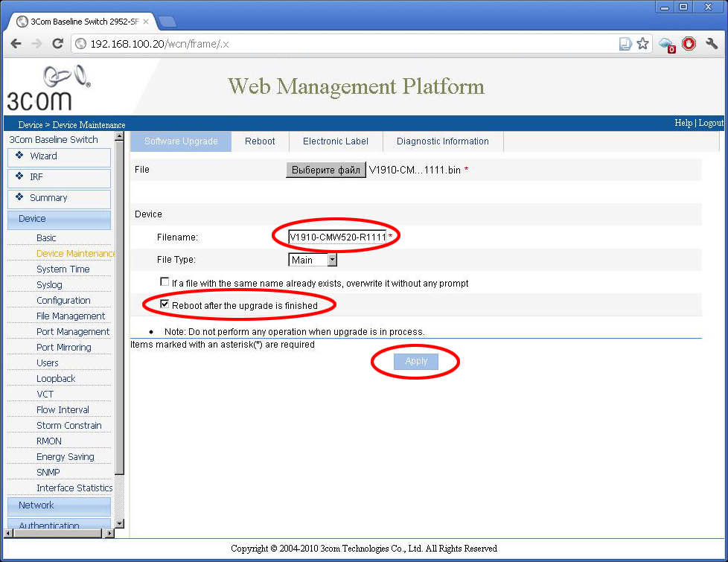The image size is (728, 562).
Task: Uncheck Reboot after the upgrade is finished
Action: pyautogui.click(x=165, y=304)
